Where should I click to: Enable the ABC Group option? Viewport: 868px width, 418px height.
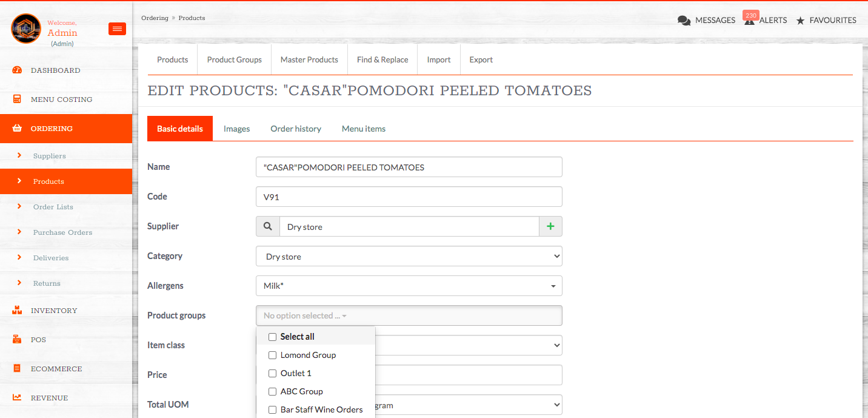pos(272,391)
